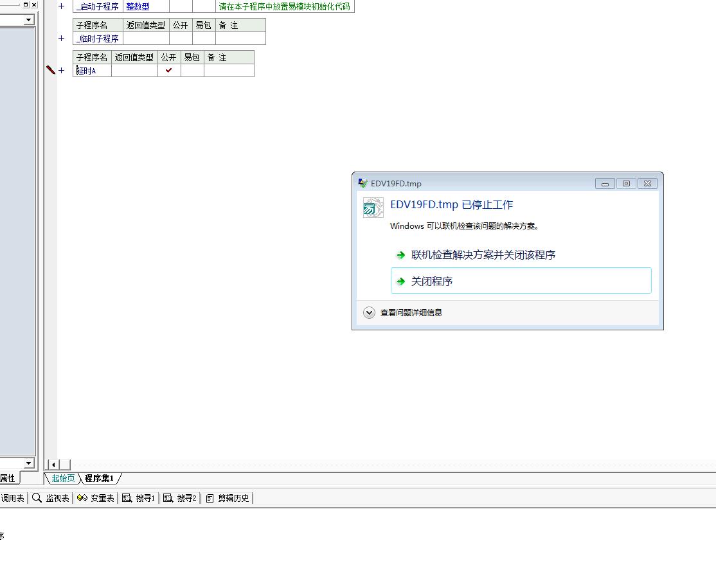The height and width of the screenshot is (588, 716).
Task: Click the 子程序名 header above 延时A
Action: [x=93, y=57]
